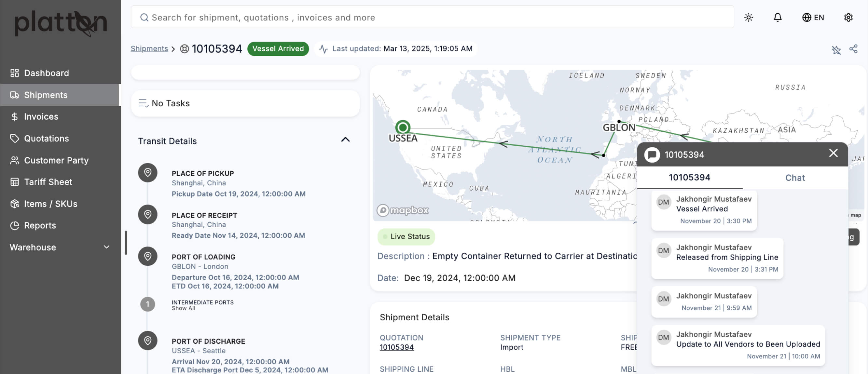Screen dimensions: 868x374
Task: Expand the Warehouse sidebar menu
Action: pos(106,247)
